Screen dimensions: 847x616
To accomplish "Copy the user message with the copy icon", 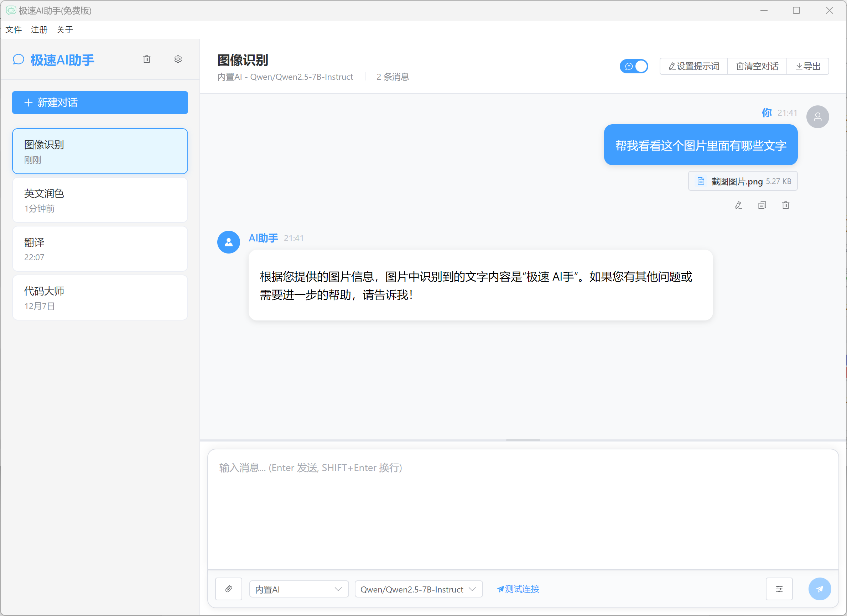I will point(762,205).
